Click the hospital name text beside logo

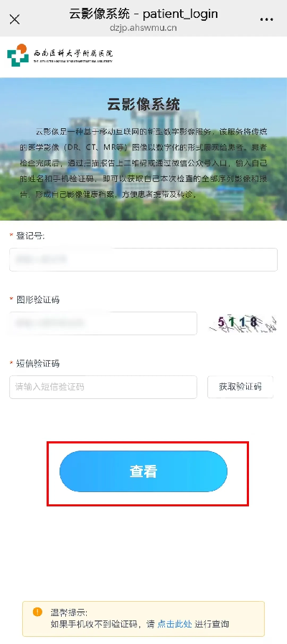coord(73,55)
